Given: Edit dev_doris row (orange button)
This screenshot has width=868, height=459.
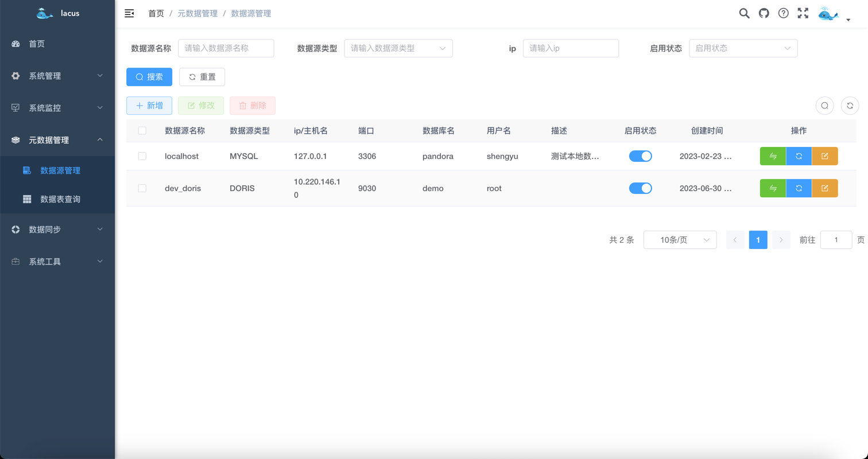Looking at the screenshot, I should 825,188.
